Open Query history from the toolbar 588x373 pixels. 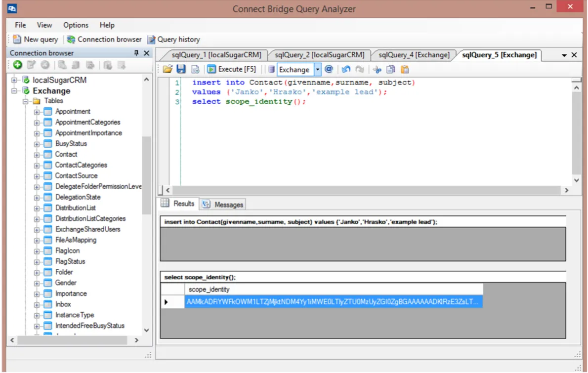click(173, 40)
